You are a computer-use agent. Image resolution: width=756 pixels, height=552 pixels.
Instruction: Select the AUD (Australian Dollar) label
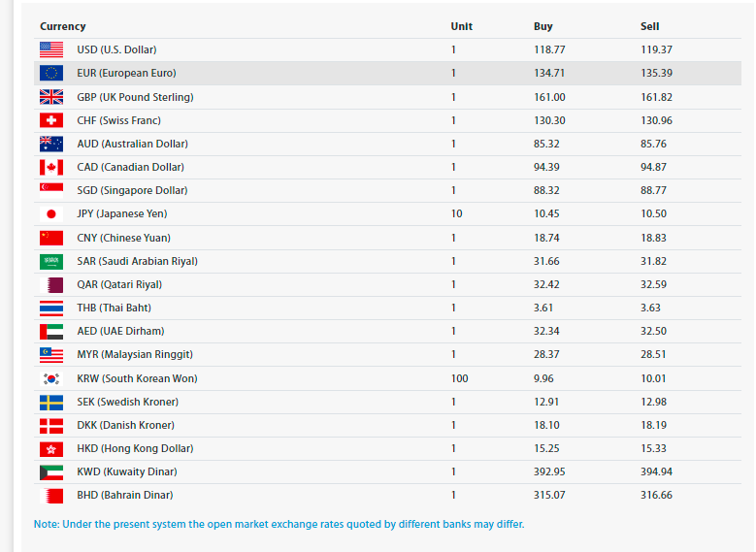click(x=132, y=144)
